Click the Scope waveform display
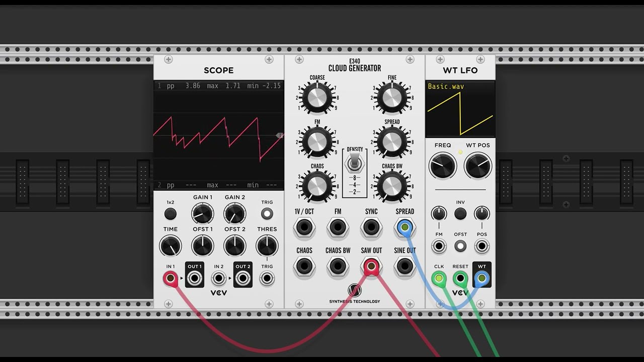The height and width of the screenshot is (362, 644). pos(219,136)
